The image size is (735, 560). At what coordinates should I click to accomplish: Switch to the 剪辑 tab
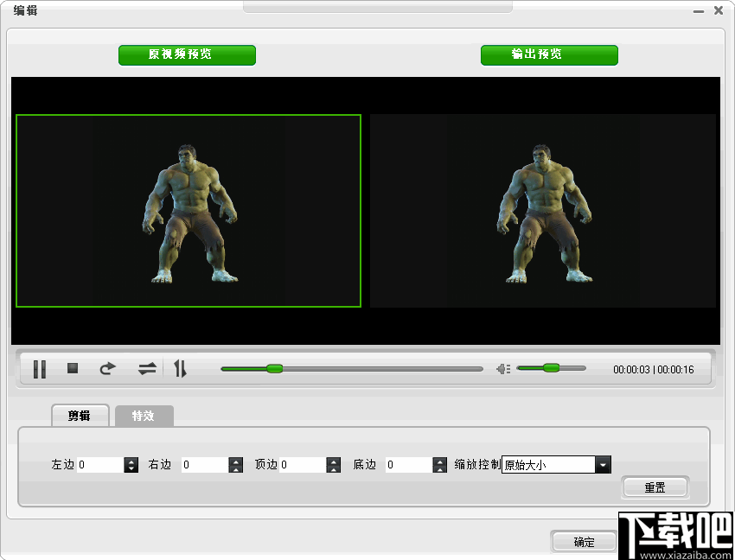point(80,416)
